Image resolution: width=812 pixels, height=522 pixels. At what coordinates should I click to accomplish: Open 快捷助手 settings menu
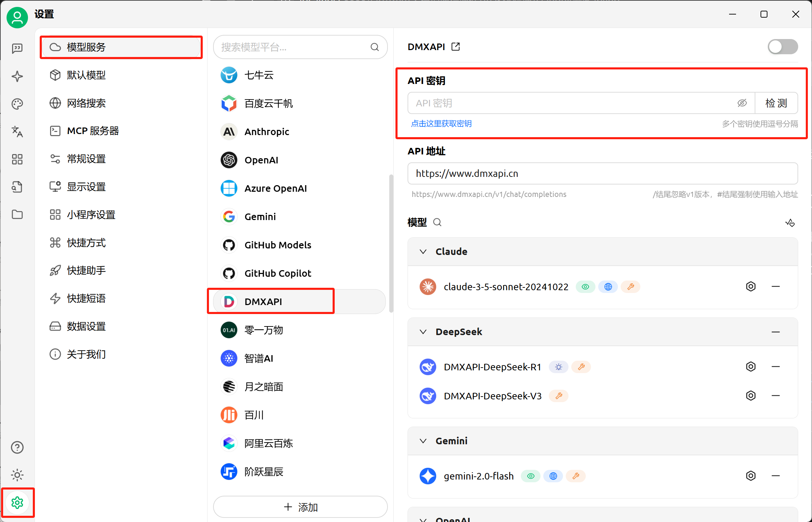click(121, 271)
